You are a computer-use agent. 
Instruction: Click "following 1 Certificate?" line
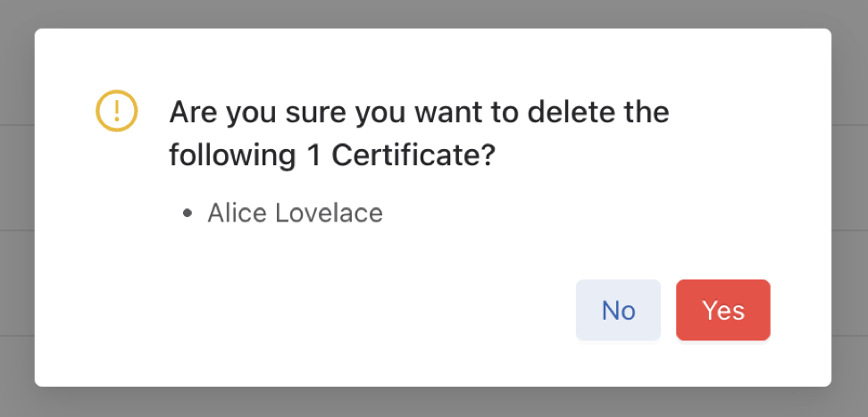(x=332, y=156)
